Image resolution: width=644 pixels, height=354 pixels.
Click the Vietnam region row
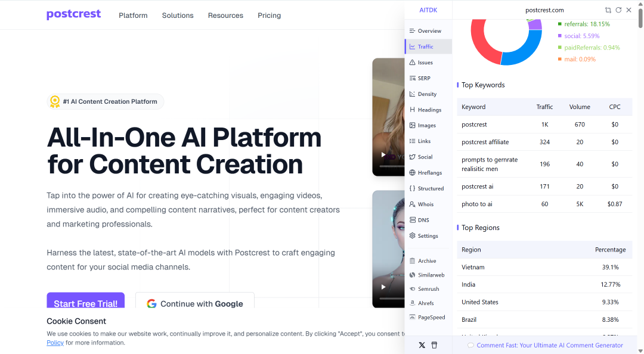(x=544, y=267)
